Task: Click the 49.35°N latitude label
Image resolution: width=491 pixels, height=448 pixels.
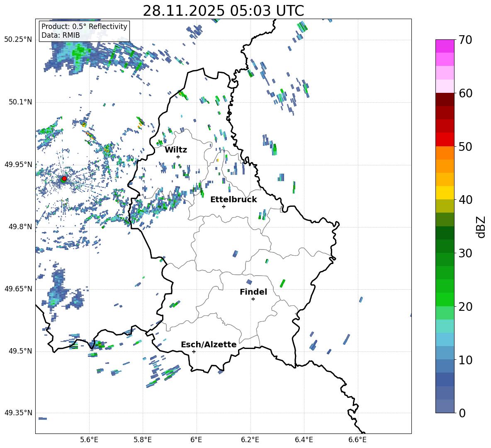Action: pos(18,413)
